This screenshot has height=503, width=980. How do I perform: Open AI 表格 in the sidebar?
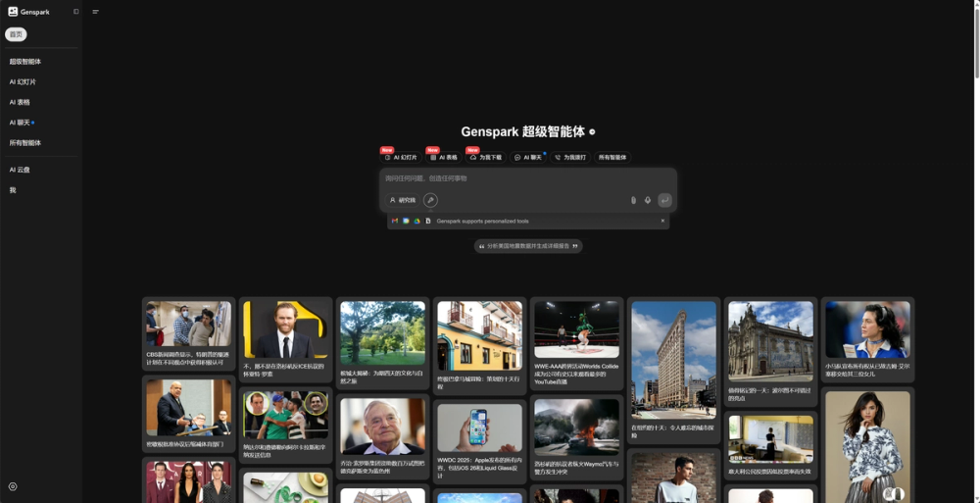pos(20,102)
